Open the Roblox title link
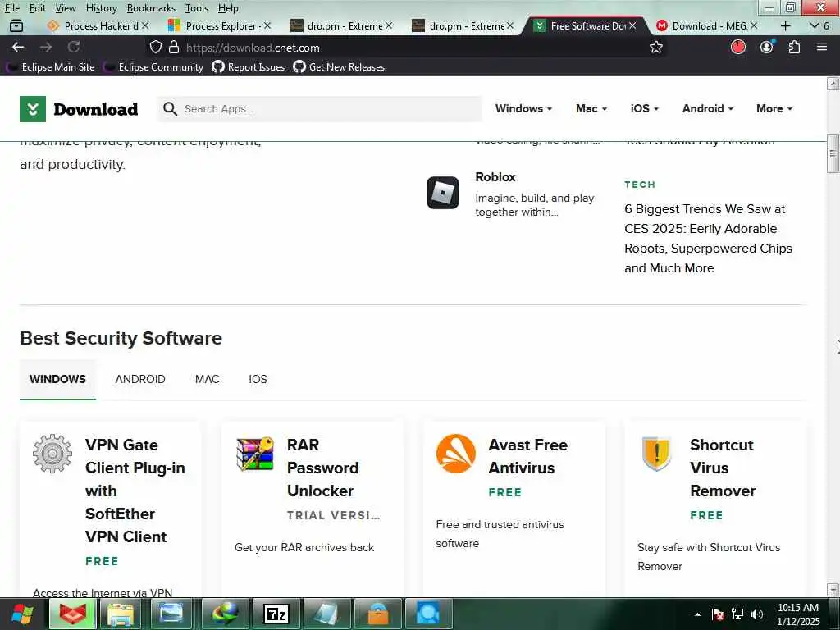This screenshot has width=840, height=630. 495,177
